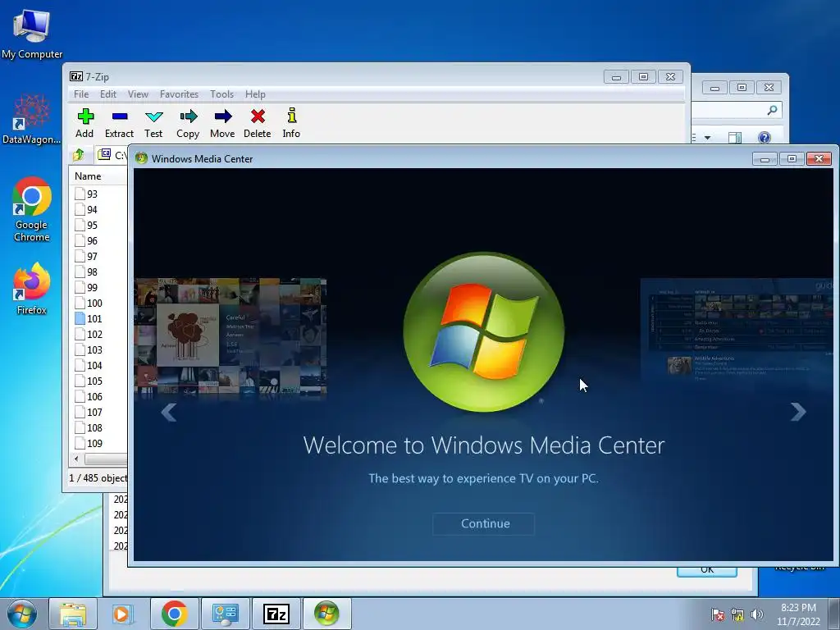Open the Favorites menu in 7-Zip

point(179,94)
